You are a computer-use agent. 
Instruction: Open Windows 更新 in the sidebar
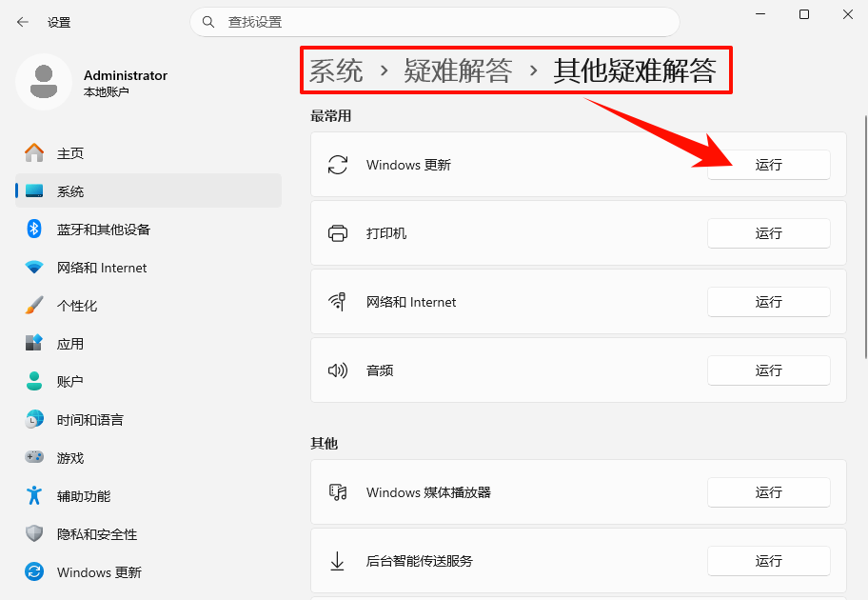pyautogui.click(x=148, y=571)
